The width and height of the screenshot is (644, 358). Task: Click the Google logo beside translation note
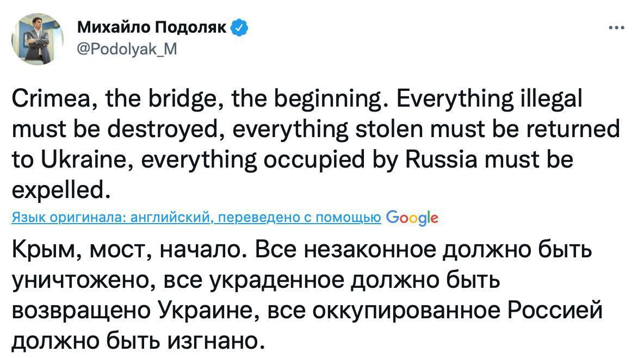click(x=411, y=218)
